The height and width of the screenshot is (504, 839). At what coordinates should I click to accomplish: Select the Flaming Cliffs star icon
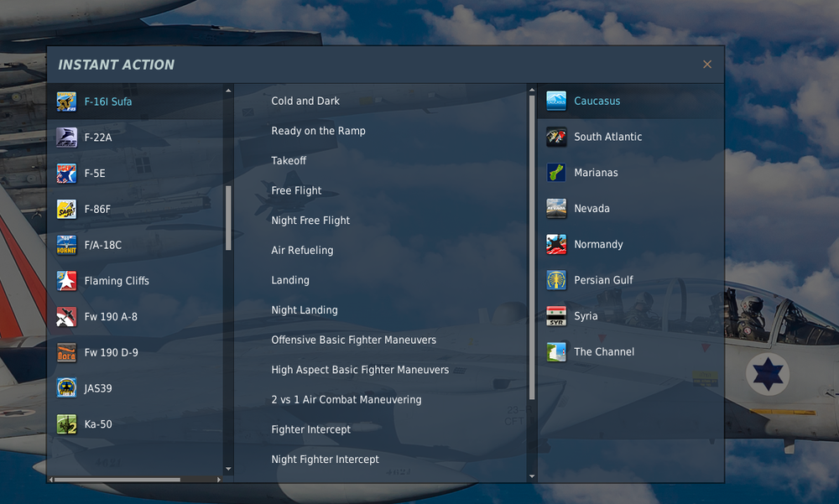[66, 281]
